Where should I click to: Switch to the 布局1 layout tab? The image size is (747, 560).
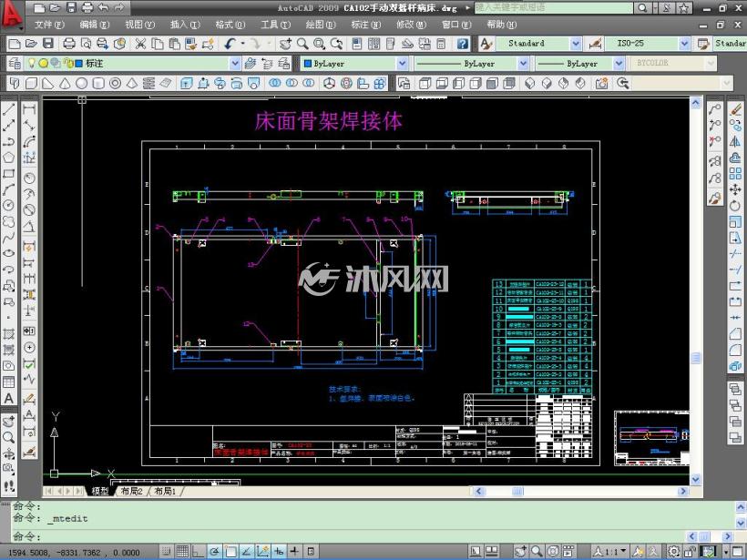[x=165, y=491]
